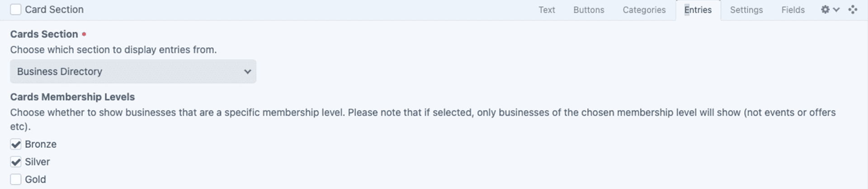Image resolution: width=868 pixels, height=189 pixels.
Task: Switch to the Text tab
Action: coord(547,10)
